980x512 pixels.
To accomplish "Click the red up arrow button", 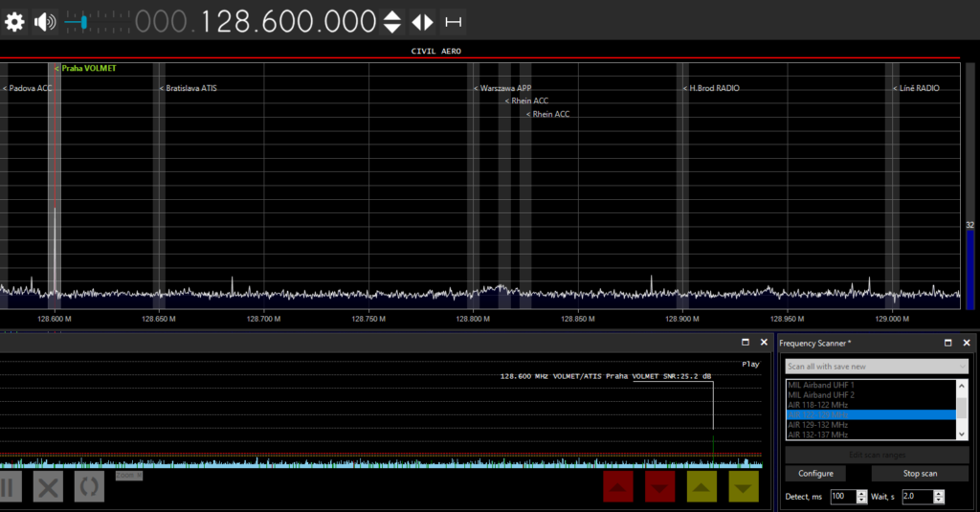I will click(x=618, y=487).
